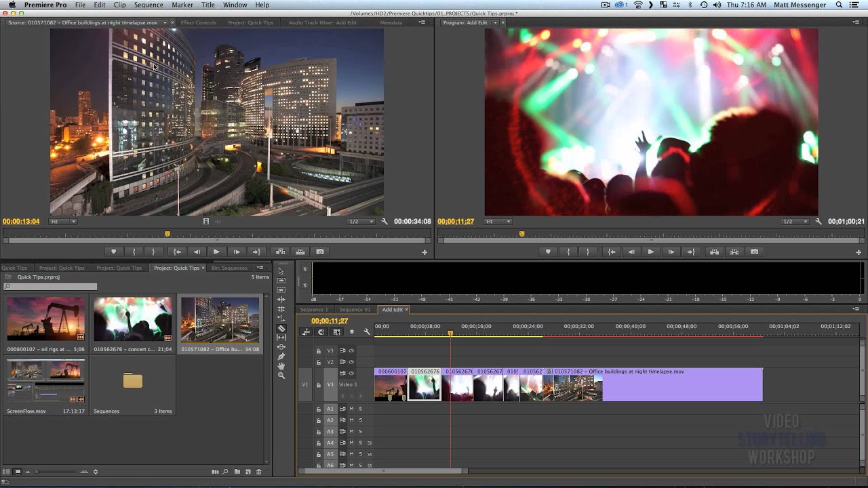Toggle timeline Linked Selection button
Viewport: 868px width, 488px height.
(336, 331)
